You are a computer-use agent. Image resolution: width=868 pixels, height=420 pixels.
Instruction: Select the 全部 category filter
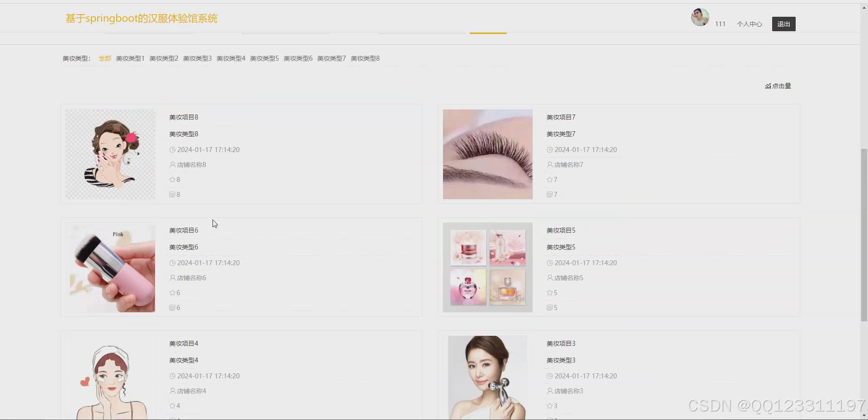104,58
